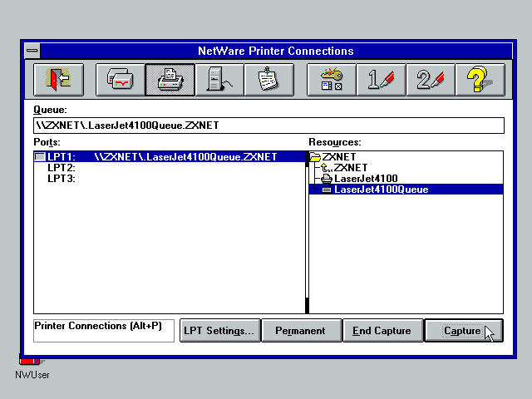Open NetWare Connections server icon
The width and height of the screenshot is (532, 399).
click(x=219, y=80)
